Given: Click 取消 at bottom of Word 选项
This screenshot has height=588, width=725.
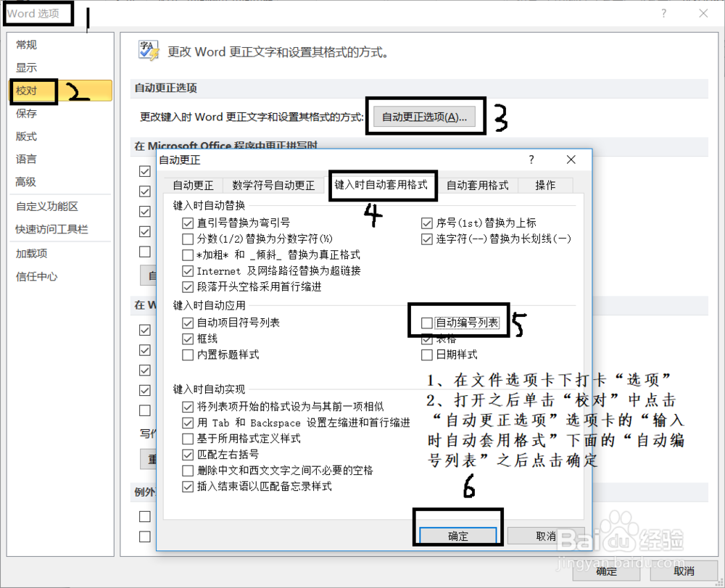Looking at the screenshot, I should click(684, 571).
